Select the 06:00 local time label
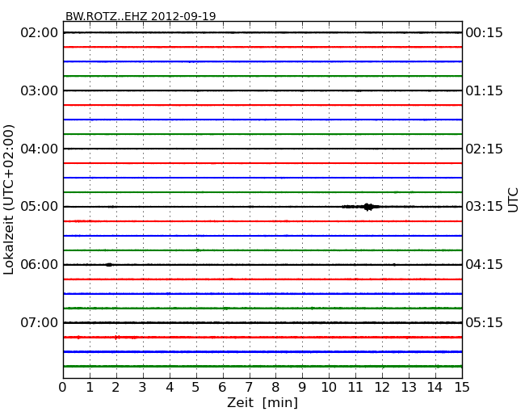This screenshot has width=525, height=420. click(40, 265)
